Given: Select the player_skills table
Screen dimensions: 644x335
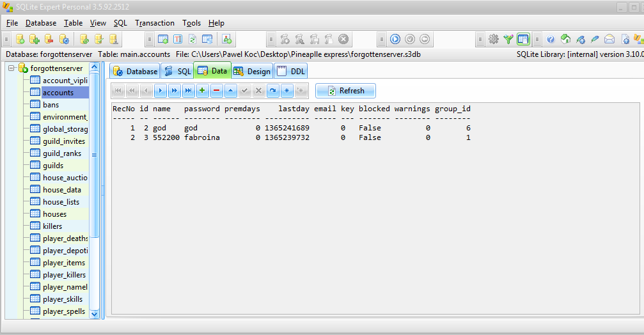Looking at the screenshot, I should pyautogui.click(x=63, y=299).
